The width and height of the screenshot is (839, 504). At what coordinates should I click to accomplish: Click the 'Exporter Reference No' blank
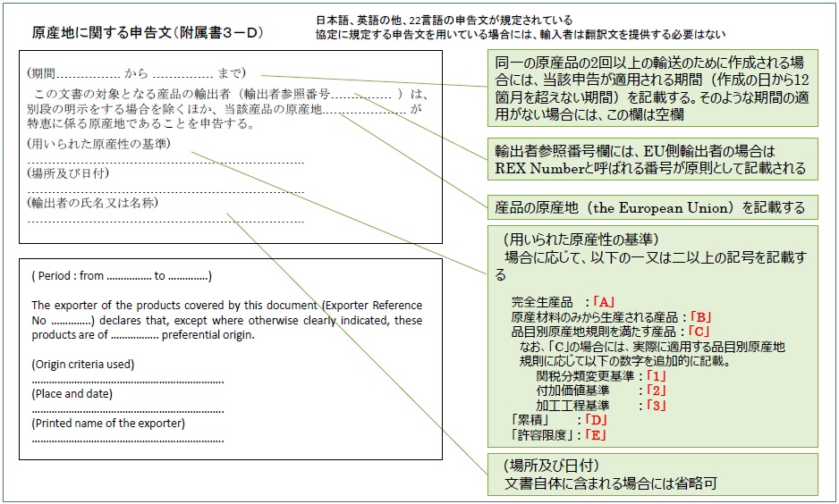[x=72, y=320]
